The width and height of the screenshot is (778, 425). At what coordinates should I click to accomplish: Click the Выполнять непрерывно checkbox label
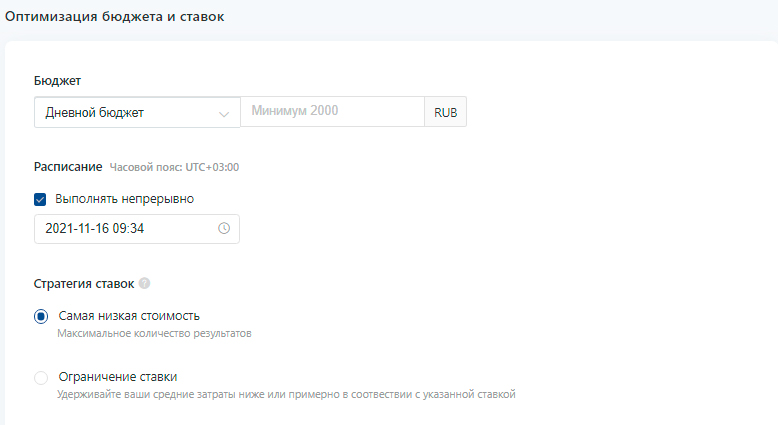pyautogui.click(x=124, y=199)
